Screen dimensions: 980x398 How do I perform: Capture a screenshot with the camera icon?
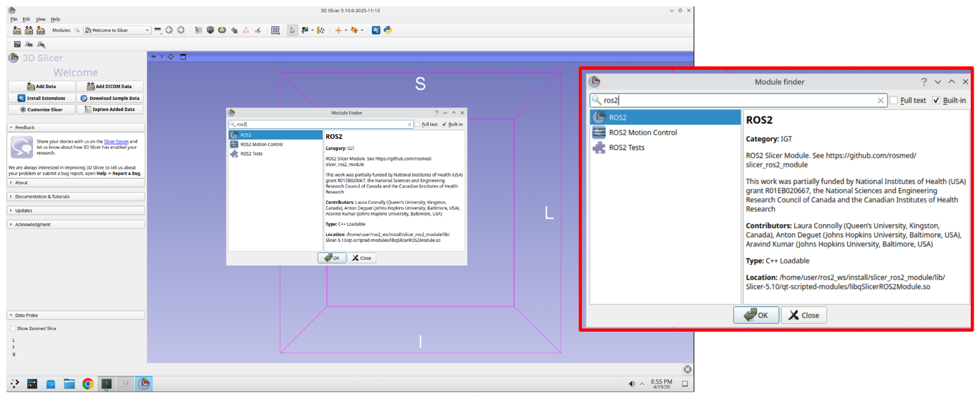pyautogui.click(x=17, y=45)
